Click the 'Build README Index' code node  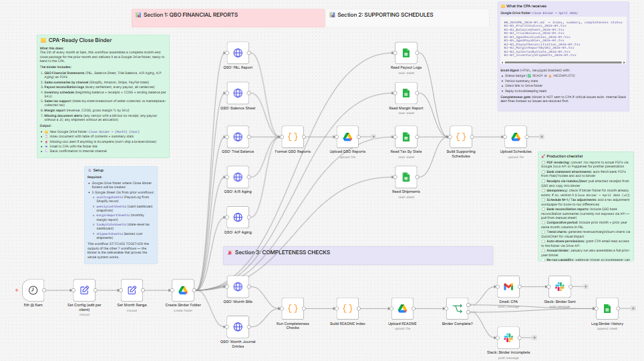(x=347, y=308)
